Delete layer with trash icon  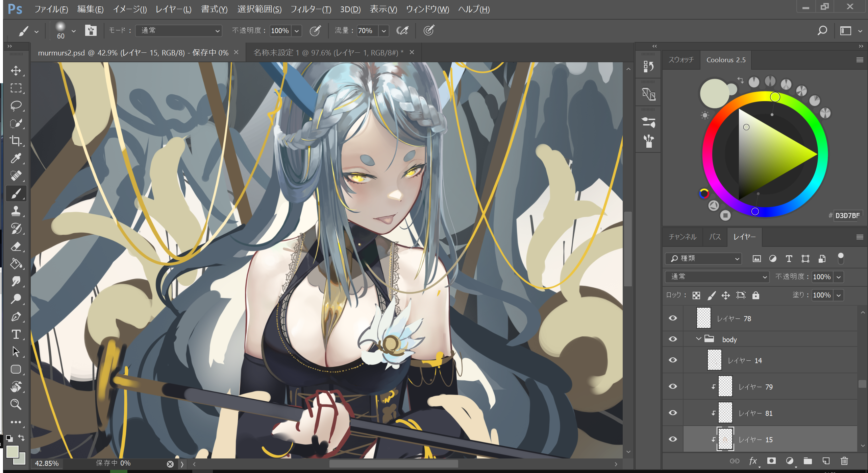click(844, 461)
